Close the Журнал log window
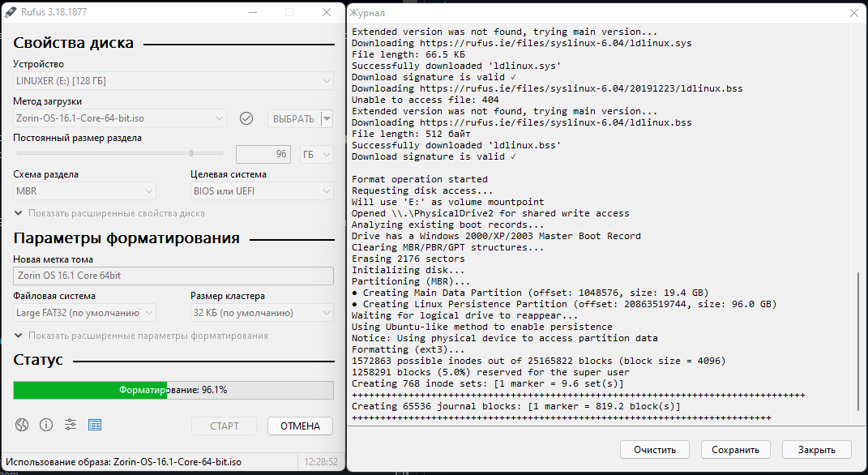Image resolution: width=868 pixels, height=475 pixels. (x=854, y=13)
